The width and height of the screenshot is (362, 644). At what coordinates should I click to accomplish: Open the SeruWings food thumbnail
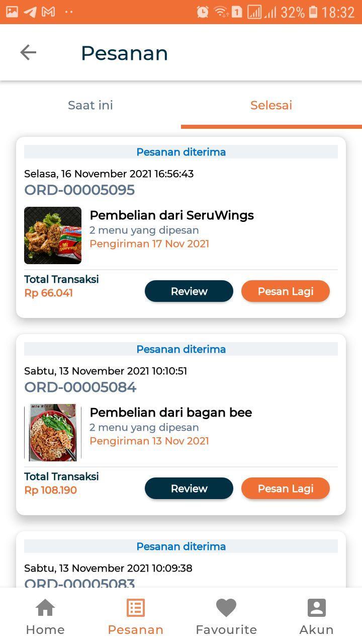pos(53,235)
